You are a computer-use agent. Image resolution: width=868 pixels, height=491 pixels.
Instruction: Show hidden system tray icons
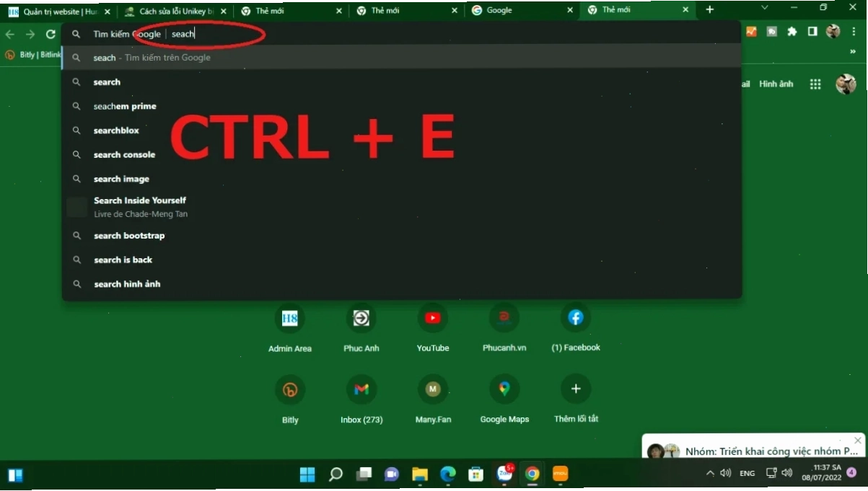(x=710, y=473)
